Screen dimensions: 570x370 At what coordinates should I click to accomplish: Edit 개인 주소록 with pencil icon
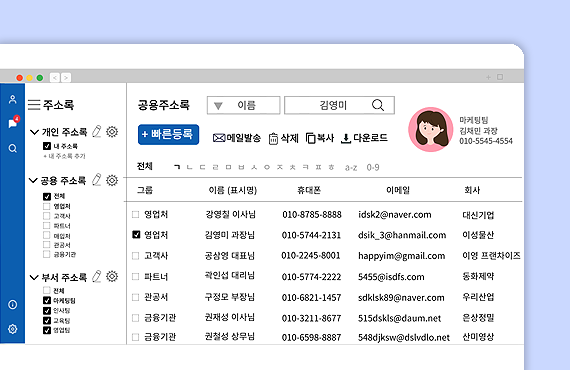coord(96,131)
